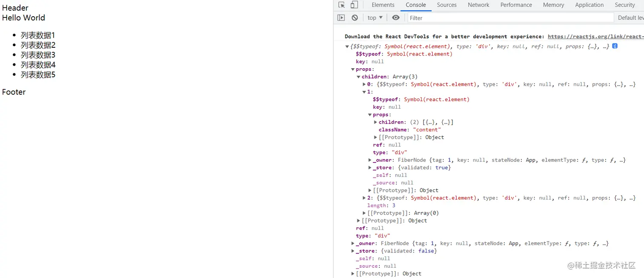Open the Default levels dropdown
The image size is (644, 278).
(630, 17)
